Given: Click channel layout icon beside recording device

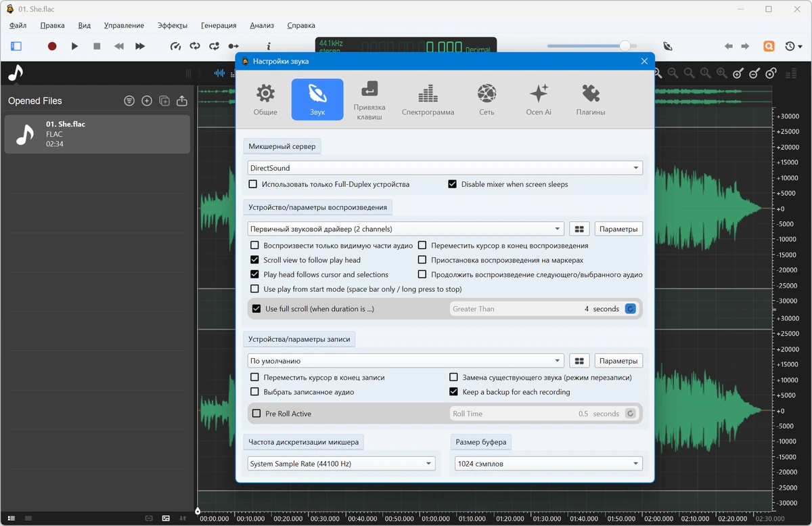Looking at the screenshot, I should coord(579,361).
